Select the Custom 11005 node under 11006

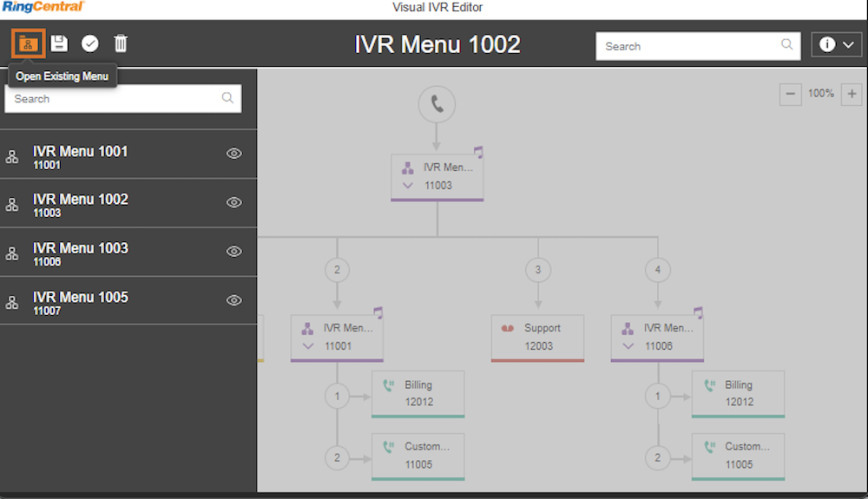tap(738, 456)
